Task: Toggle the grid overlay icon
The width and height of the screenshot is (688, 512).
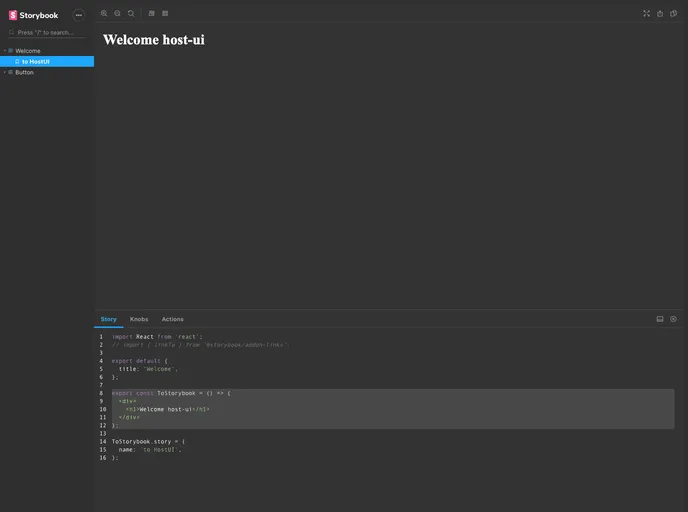Action: (x=165, y=14)
